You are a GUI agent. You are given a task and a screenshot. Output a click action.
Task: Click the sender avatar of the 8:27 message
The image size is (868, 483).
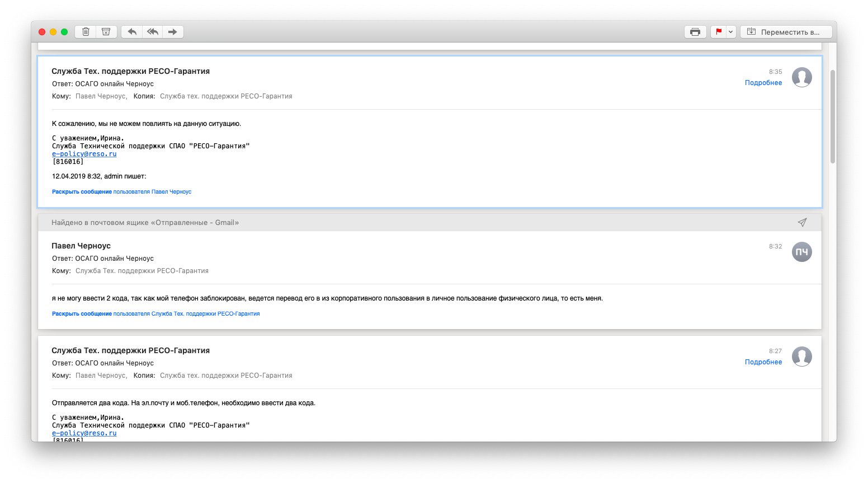coord(802,357)
